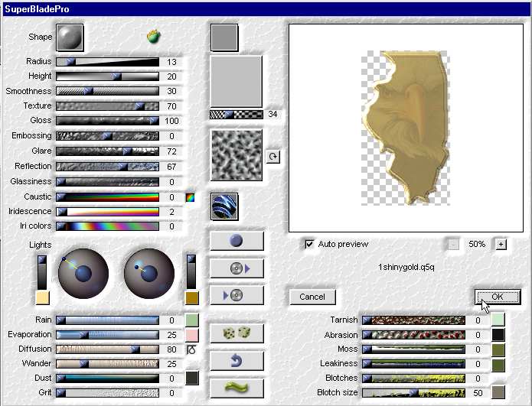Open the pink Evaporation color swatch
This screenshot has height=406, width=532.
[x=192, y=335]
